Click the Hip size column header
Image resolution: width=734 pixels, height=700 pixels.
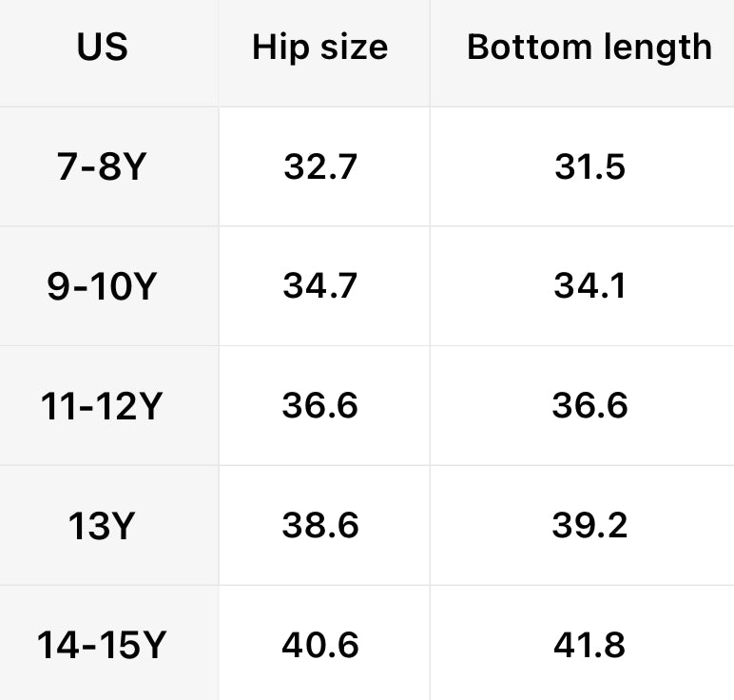[x=319, y=48]
